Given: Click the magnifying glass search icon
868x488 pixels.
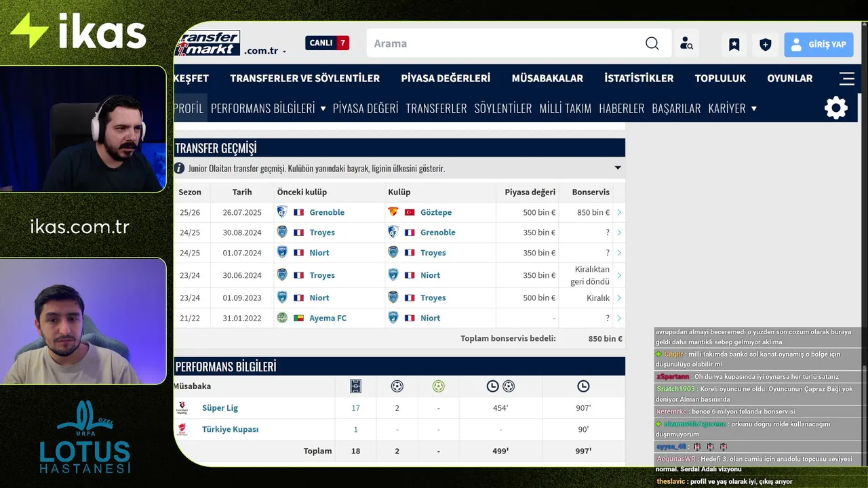Looking at the screenshot, I should (x=652, y=43).
